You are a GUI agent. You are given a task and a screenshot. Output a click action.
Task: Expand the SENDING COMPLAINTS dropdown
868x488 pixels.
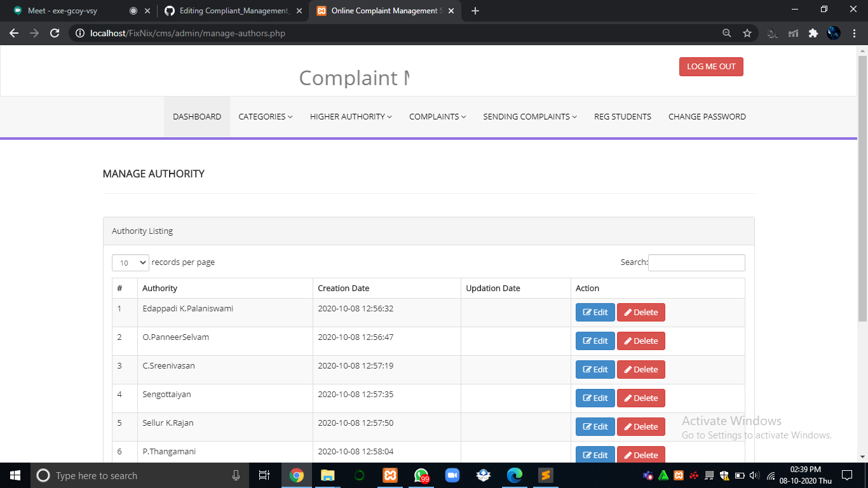coord(529,116)
